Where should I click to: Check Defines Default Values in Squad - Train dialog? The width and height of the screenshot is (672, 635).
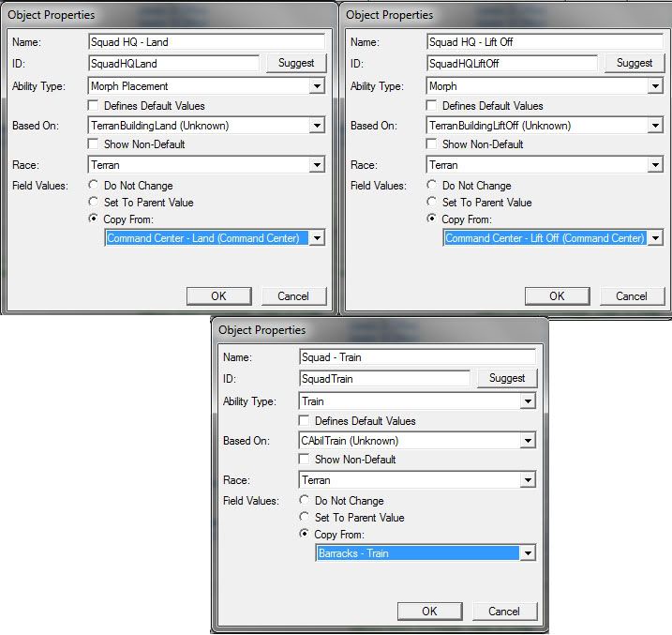304,420
